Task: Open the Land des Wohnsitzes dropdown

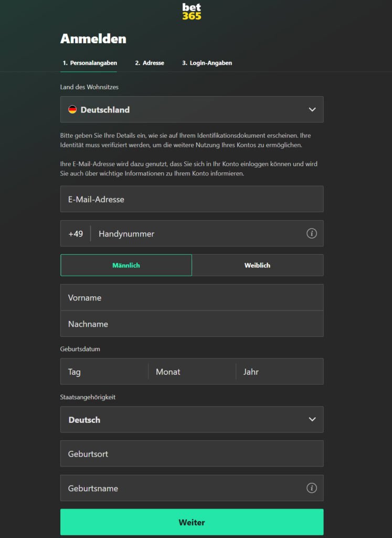Action: (x=192, y=110)
